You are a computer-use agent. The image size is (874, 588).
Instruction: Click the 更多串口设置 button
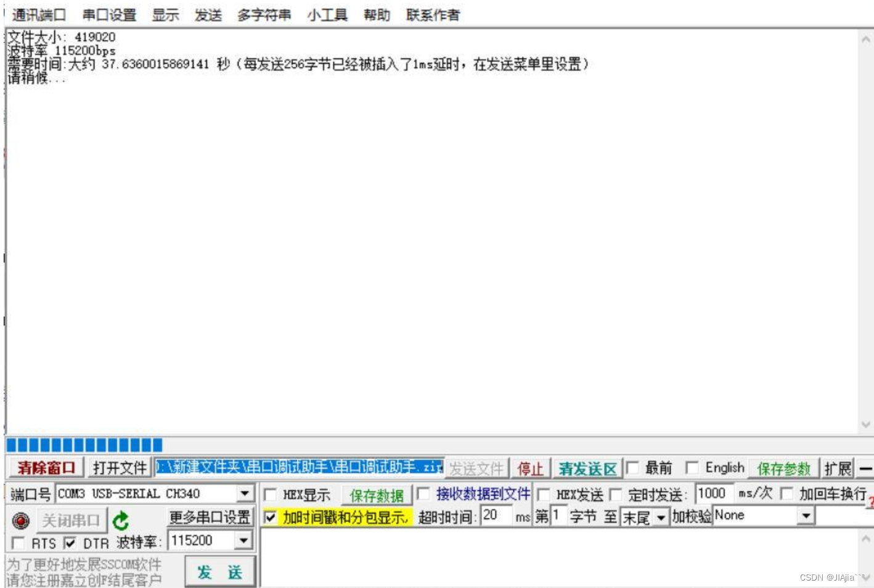click(x=210, y=517)
